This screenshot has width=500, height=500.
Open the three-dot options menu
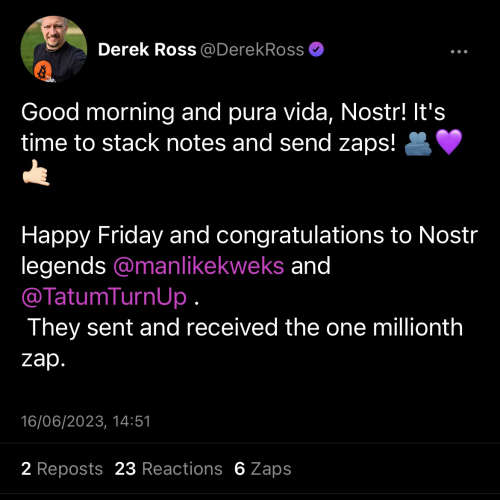459,52
